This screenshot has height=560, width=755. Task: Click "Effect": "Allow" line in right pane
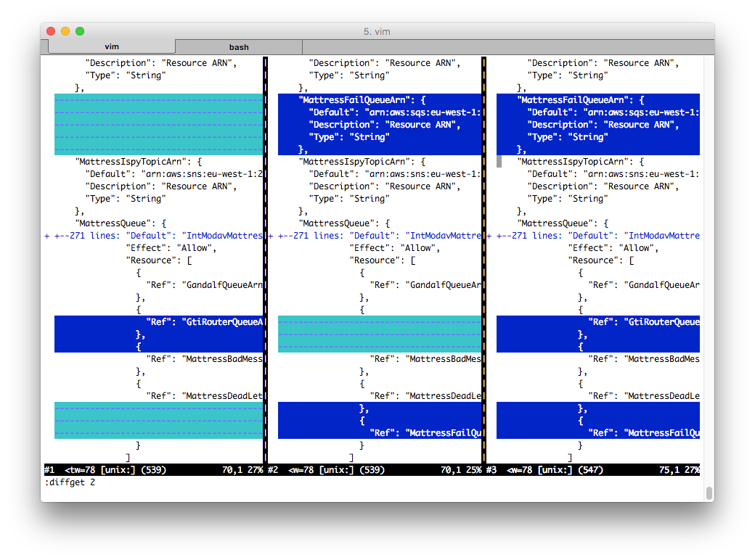pyautogui.click(x=613, y=248)
